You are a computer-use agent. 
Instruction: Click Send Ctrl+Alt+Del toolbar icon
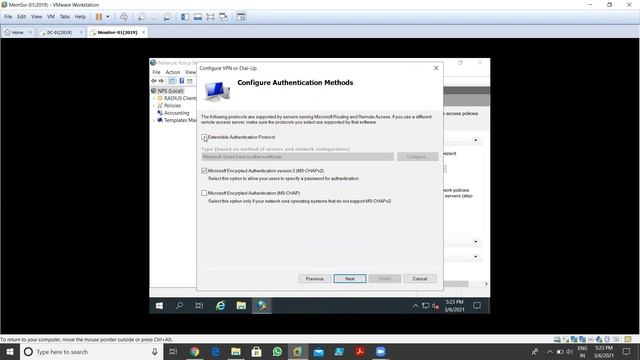(124, 17)
